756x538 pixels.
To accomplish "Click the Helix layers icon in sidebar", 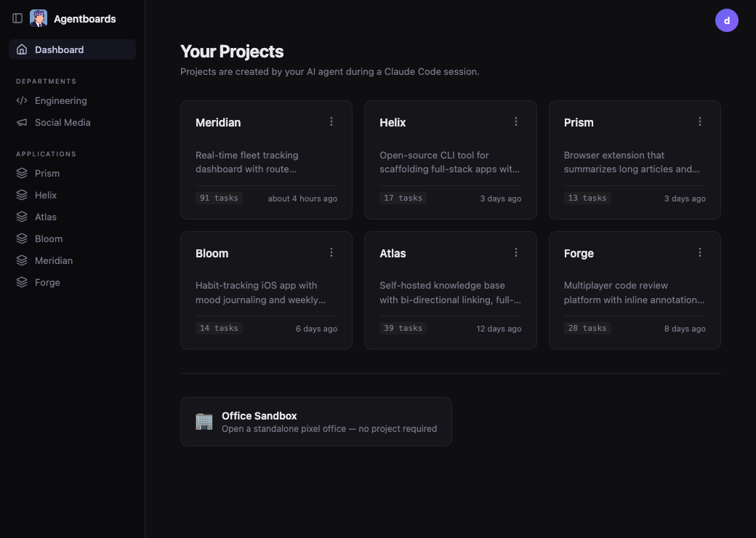I will click(23, 195).
